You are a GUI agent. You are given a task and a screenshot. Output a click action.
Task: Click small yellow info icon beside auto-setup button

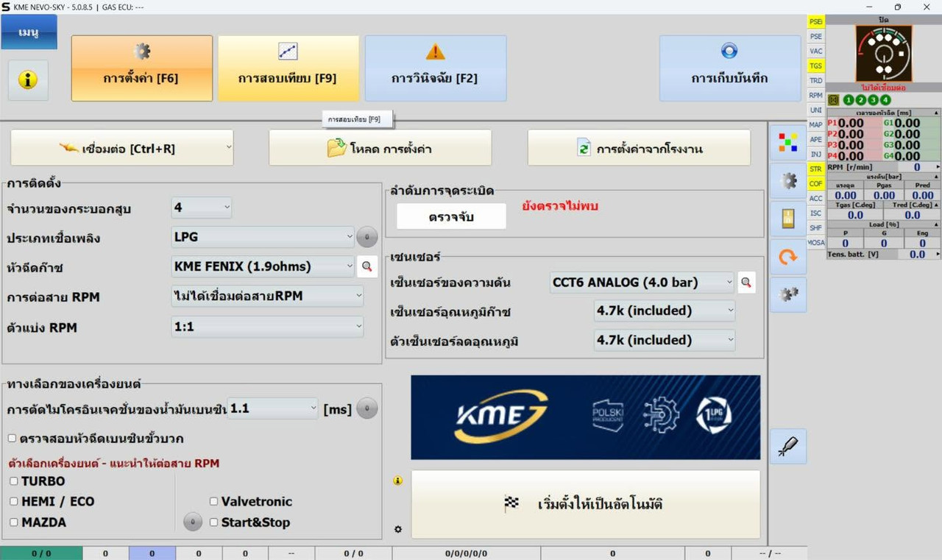398,481
